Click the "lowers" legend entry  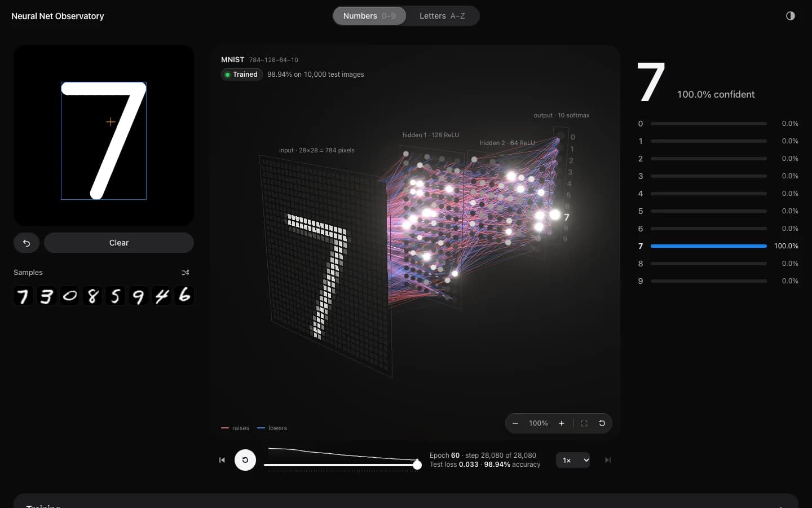pyautogui.click(x=272, y=428)
